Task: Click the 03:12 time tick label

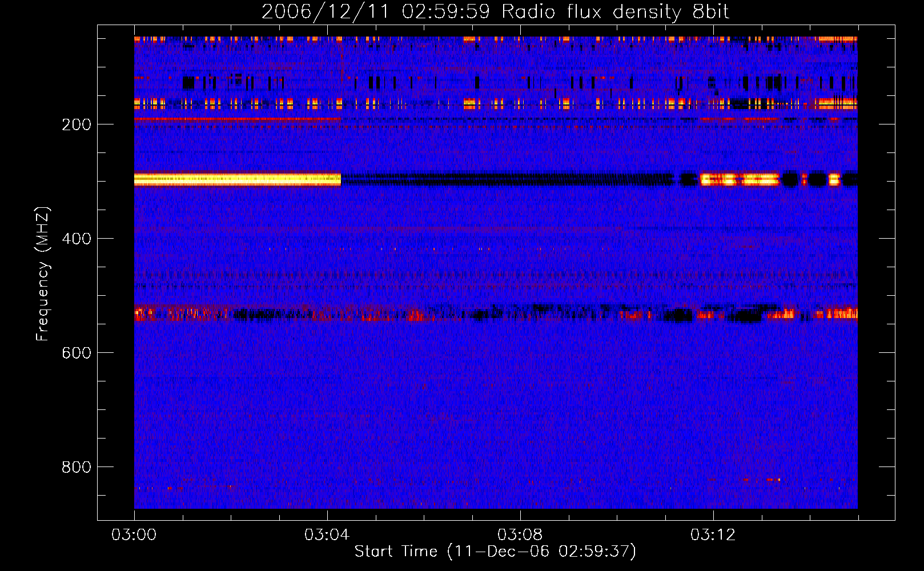Action: [x=713, y=535]
